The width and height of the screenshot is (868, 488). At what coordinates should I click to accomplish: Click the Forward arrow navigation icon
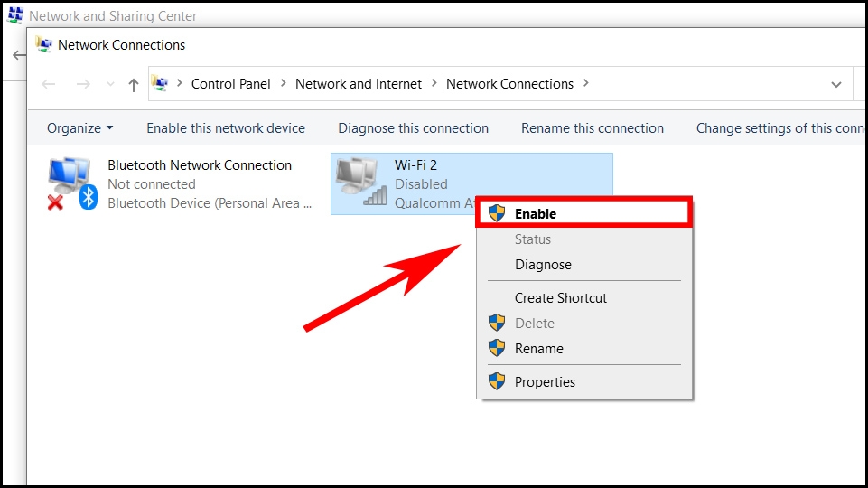(x=83, y=84)
